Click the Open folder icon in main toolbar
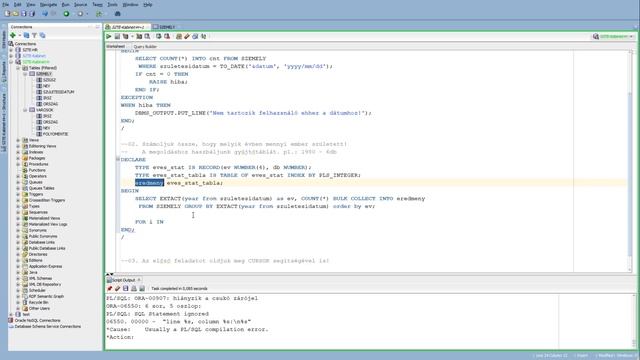 point(16,14)
